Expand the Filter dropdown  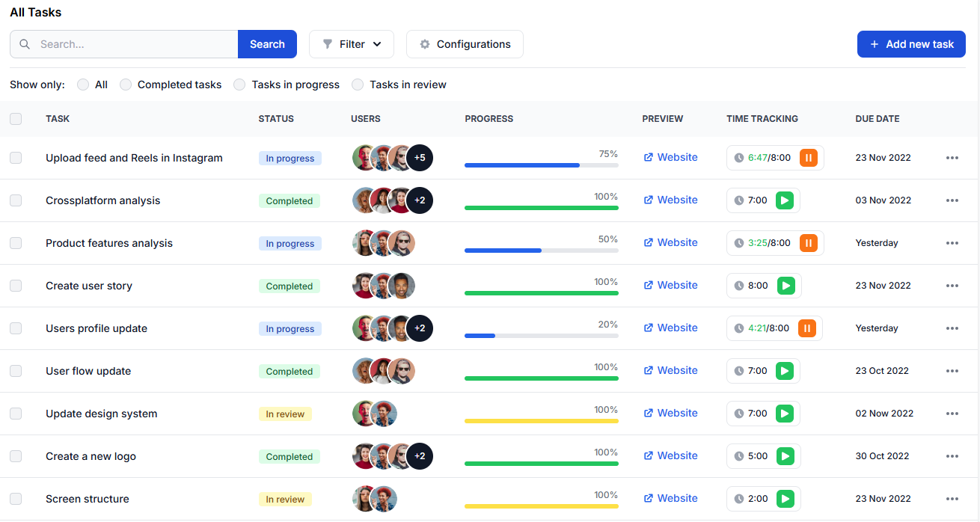pos(352,44)
